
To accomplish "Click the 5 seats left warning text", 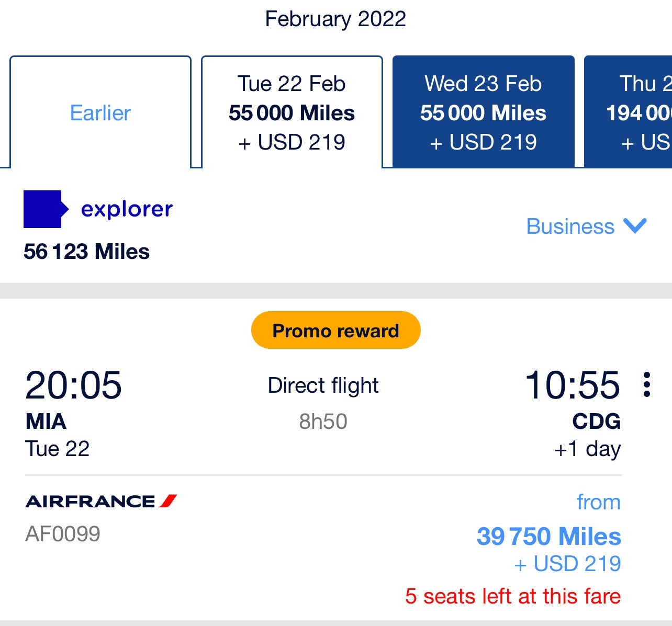I will [x=513, y=596].
